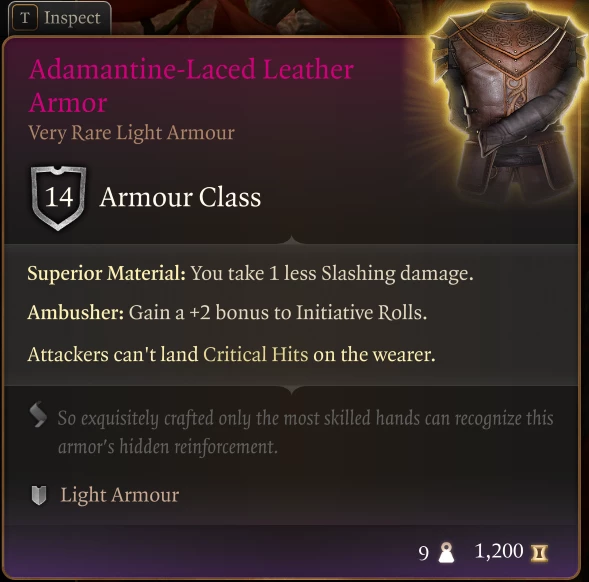Screen dimensions: 589x582
Task: Click the Armour Class label text
Action: 180,197
